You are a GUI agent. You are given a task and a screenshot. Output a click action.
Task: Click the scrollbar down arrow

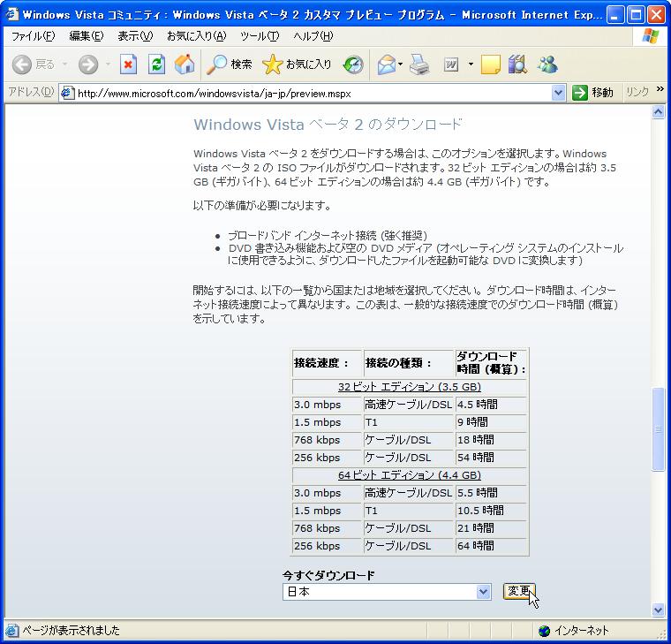pyautogui.click(x=658, y=610)
